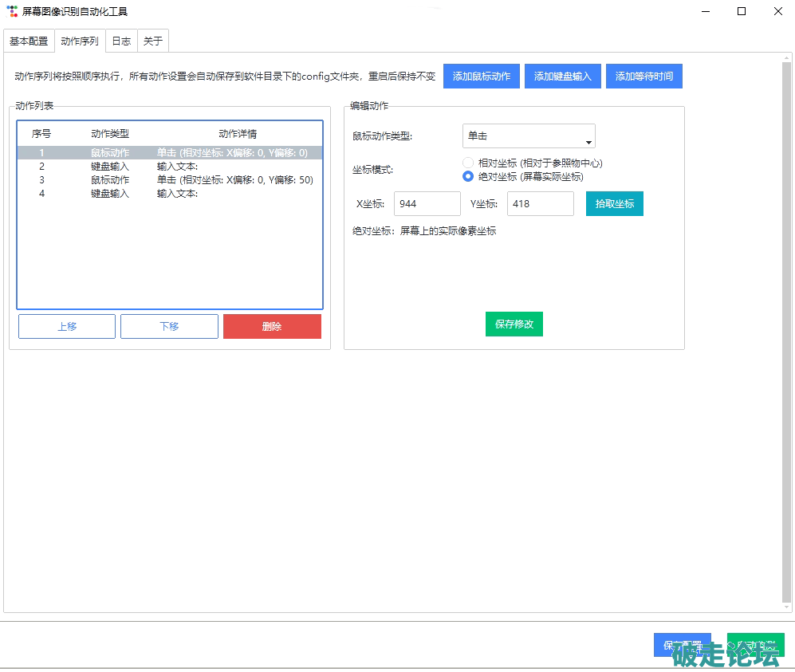This screenshot has height=672, width=795.
Task: Move action up with 上移 button
Action: pyautogui.click(x=67, y=326)
